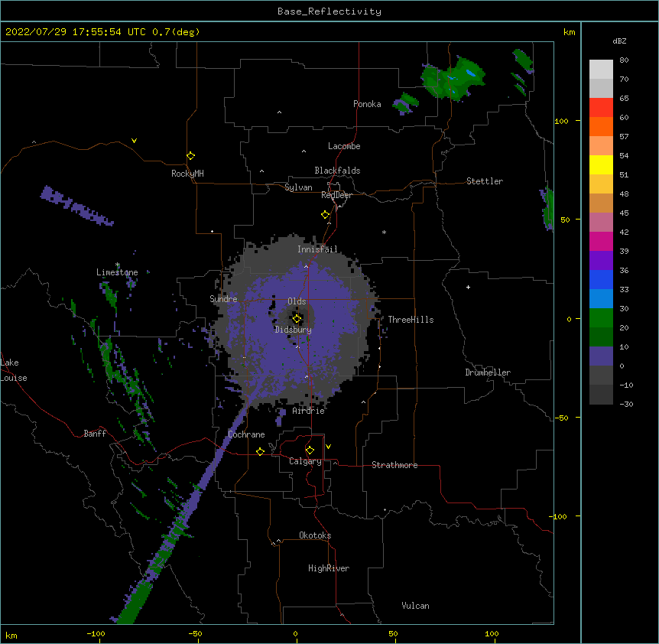
Task: Click the Olds label
Action: coord(297,301)
